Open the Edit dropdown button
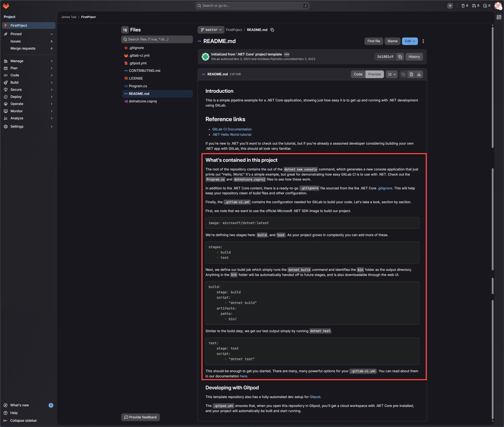Image resolution: width=504 pixels, height=427 pixels. tap(410, 41)
